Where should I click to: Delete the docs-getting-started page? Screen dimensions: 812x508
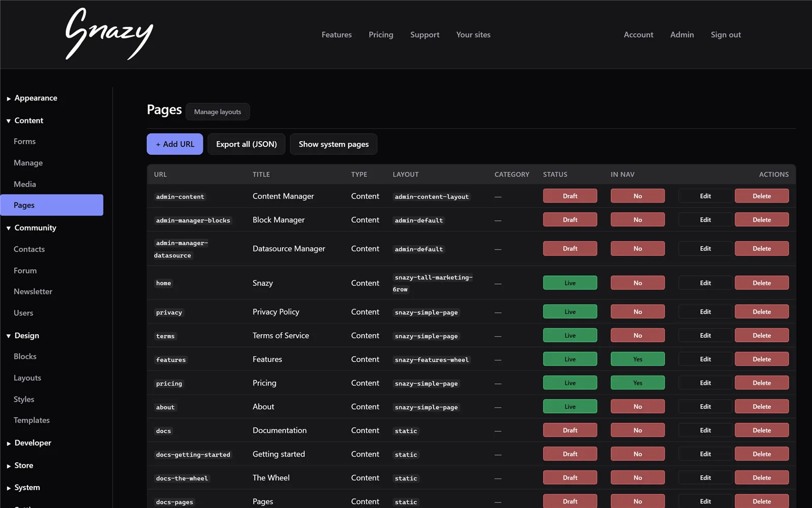762,454
